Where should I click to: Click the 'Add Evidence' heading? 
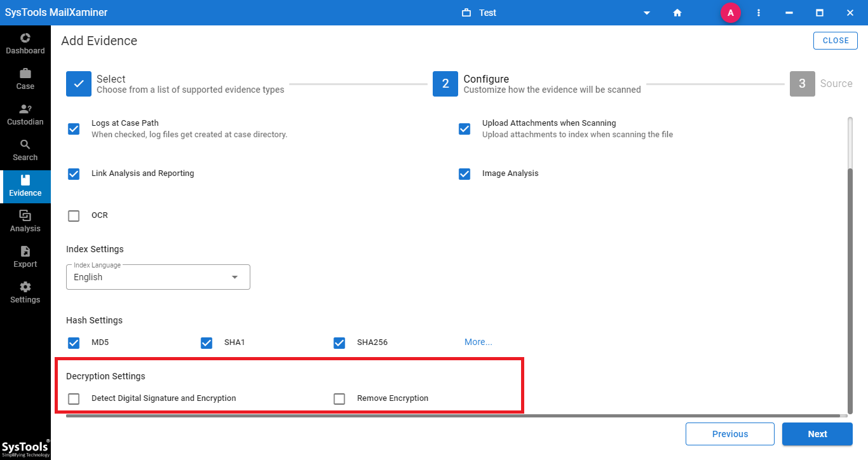coord(99,41)
